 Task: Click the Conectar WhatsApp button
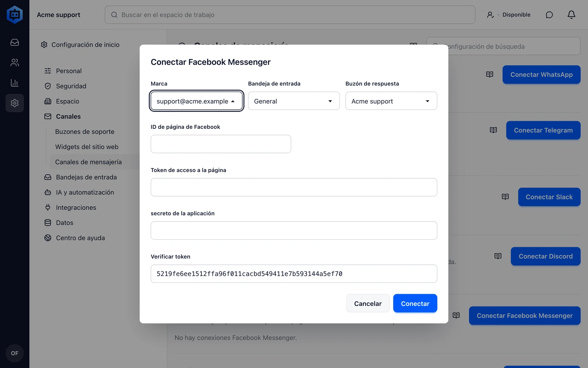click(541, 74)
